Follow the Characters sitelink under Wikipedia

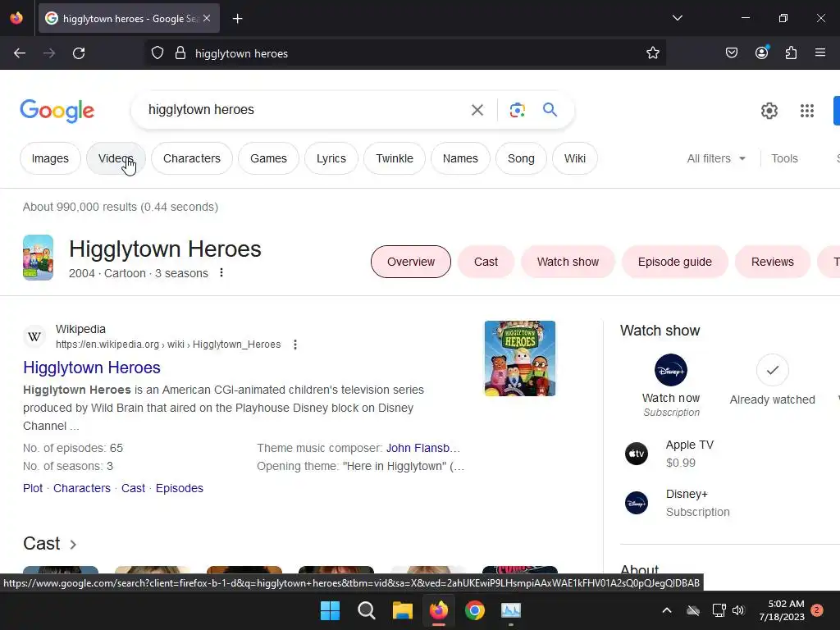point(82,488)
